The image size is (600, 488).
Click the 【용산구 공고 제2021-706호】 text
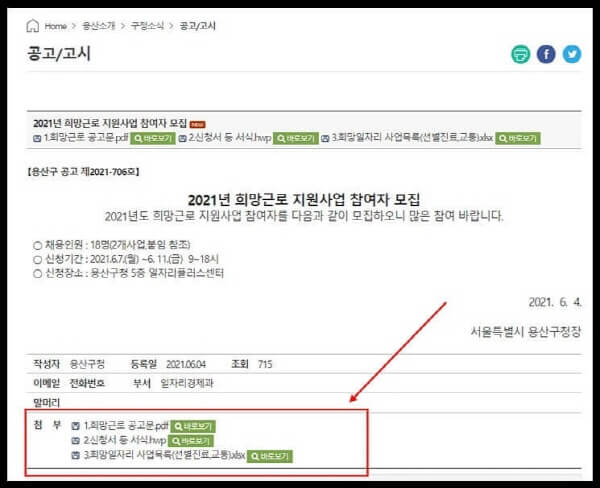tap(83, 172)
